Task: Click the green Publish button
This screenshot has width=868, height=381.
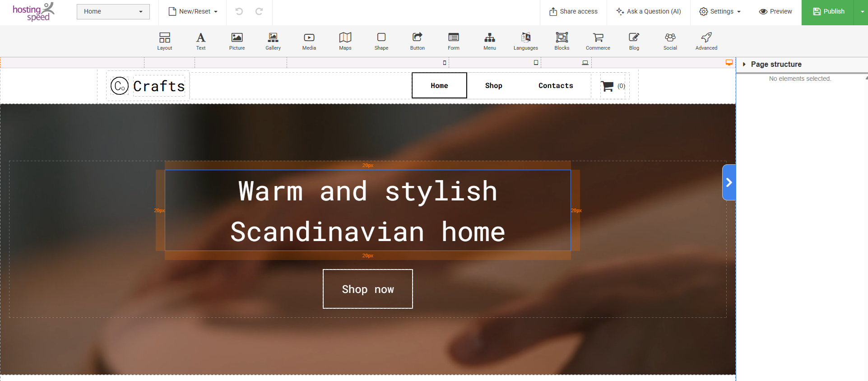Action: tap(828, 11)
